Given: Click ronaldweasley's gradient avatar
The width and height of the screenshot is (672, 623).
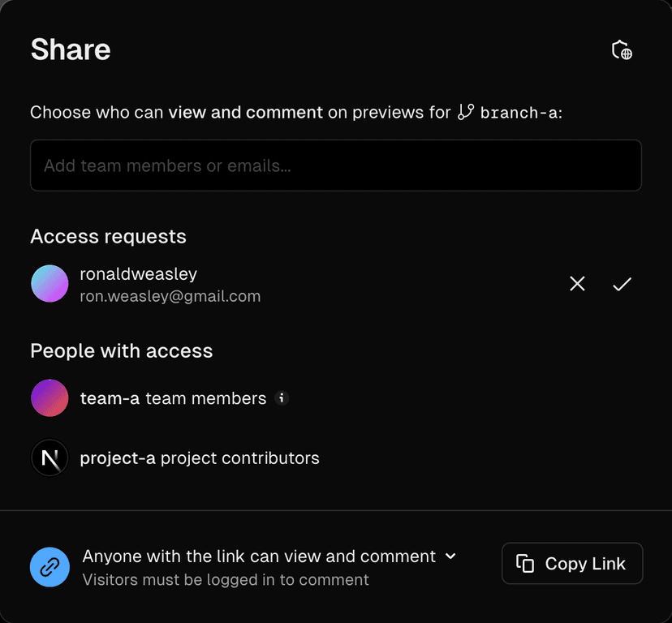Looking at the screenshot, I should (x=50, y=283).
